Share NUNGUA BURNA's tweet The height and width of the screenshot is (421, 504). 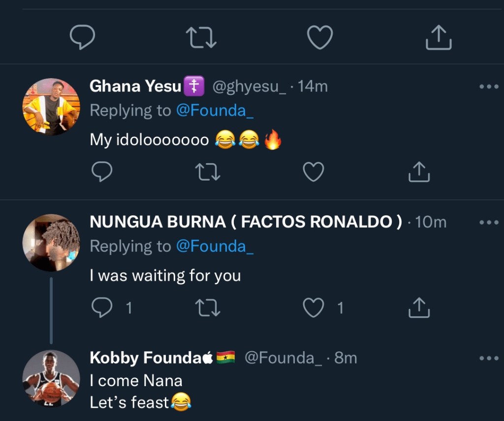419,308
